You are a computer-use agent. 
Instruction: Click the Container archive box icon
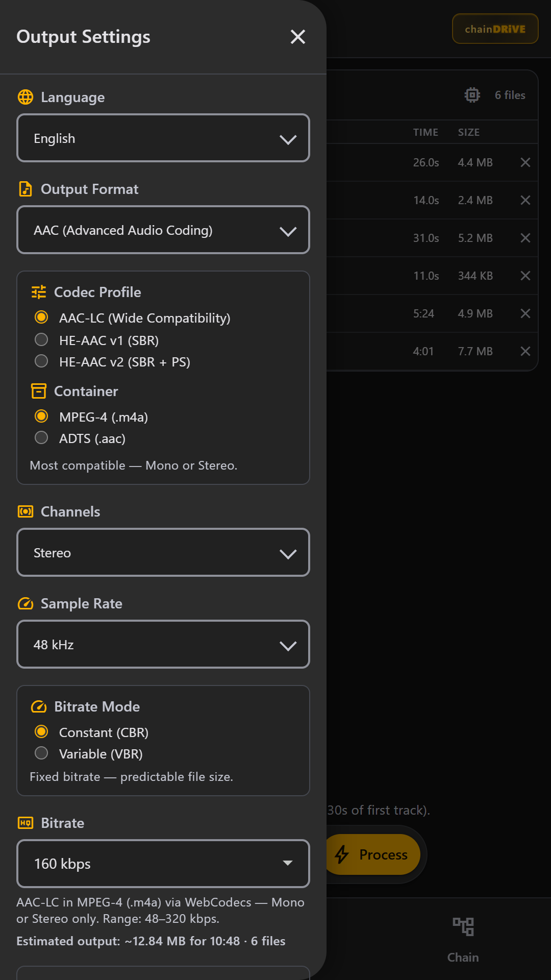tap(39, 391)
